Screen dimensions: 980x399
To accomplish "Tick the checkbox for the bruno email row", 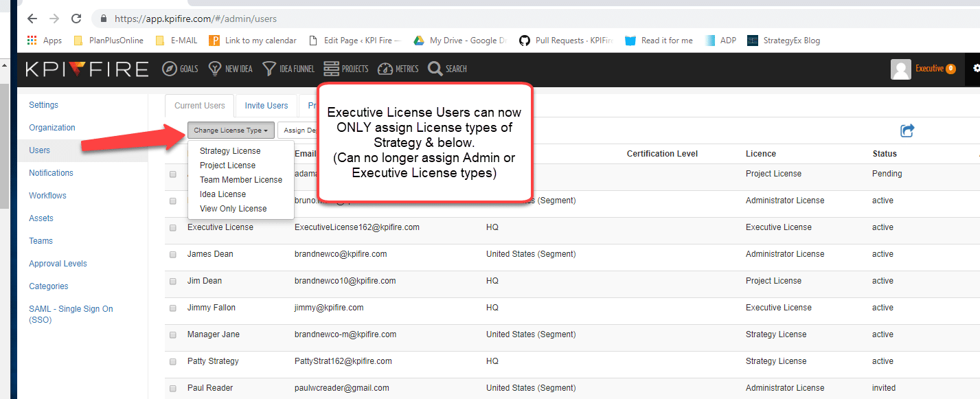I will [173, 201].
